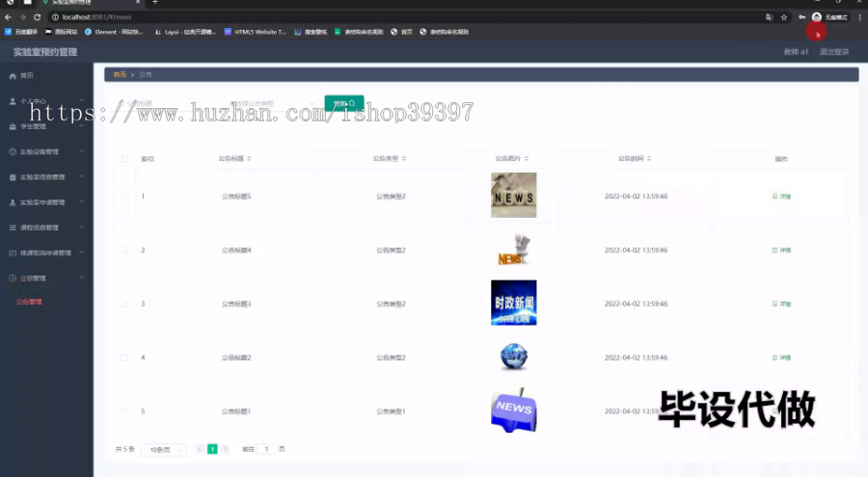This screenshot has width=868, height=477.
Task: Tick the select-all checkbox in table header
Action: (x=125, y=159)
